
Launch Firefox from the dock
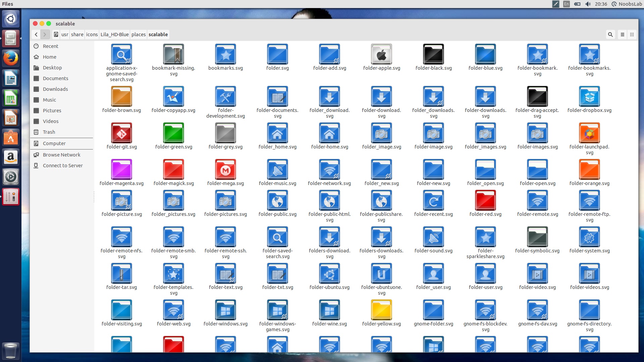(x=11, y=58)
